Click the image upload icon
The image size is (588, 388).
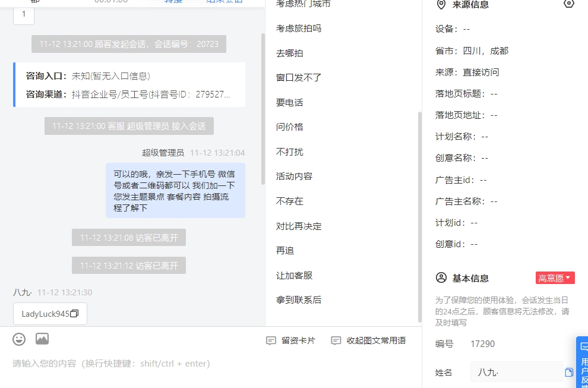coord(42,339)
